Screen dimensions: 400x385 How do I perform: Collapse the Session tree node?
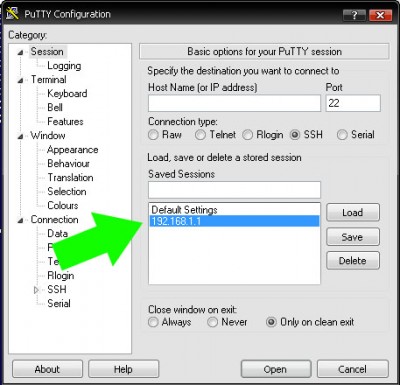[21, 52]
